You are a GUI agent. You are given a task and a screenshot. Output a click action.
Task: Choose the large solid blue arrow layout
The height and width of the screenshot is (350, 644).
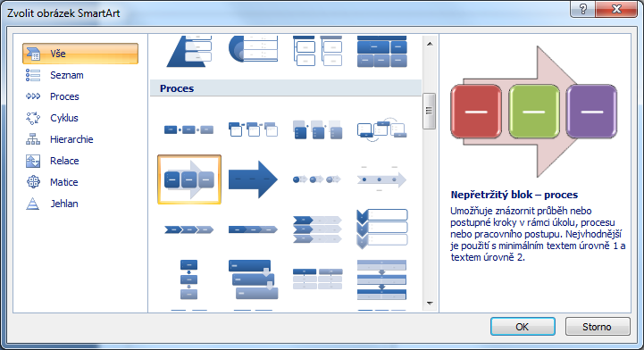[253, 179]
